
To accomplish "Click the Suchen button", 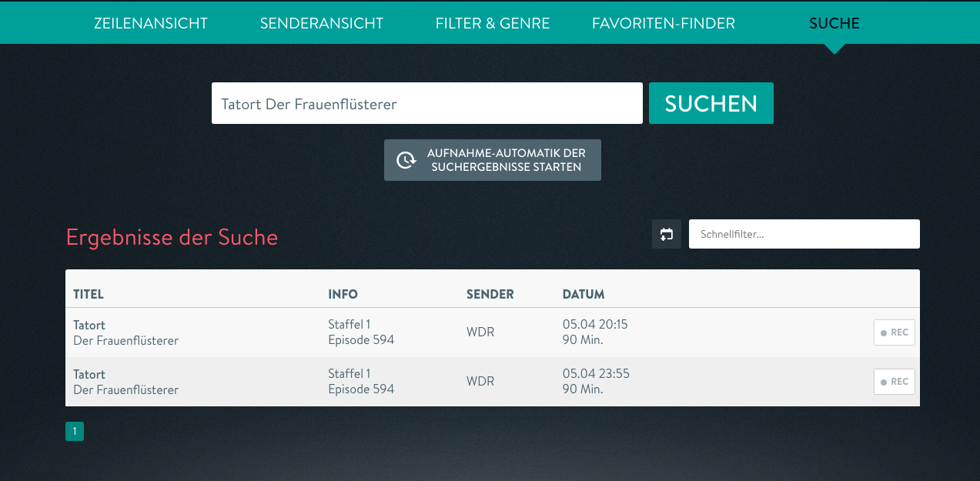I will (x=711, y=103).
